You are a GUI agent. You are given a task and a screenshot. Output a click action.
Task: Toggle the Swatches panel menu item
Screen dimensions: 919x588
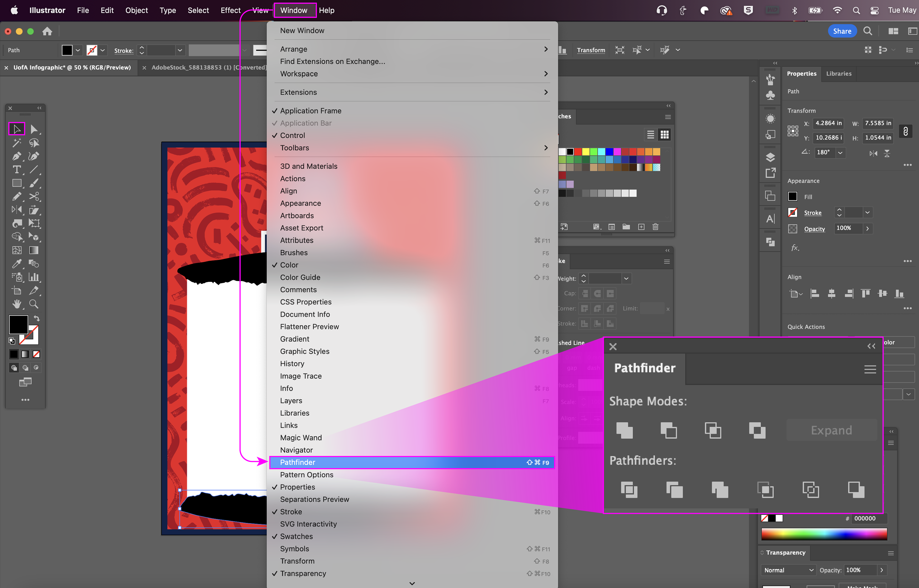(x=296, y=536)
